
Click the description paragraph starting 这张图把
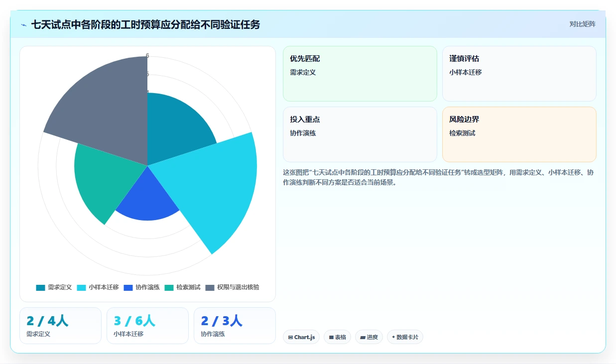(x=438, y=177)
